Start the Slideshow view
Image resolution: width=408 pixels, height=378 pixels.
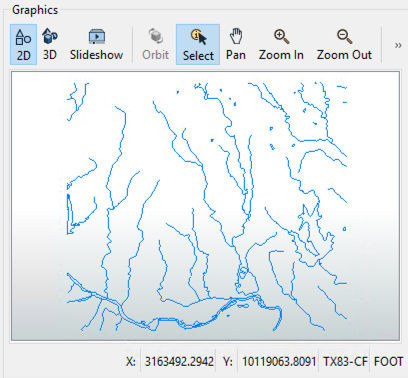[x=96, y=45]
